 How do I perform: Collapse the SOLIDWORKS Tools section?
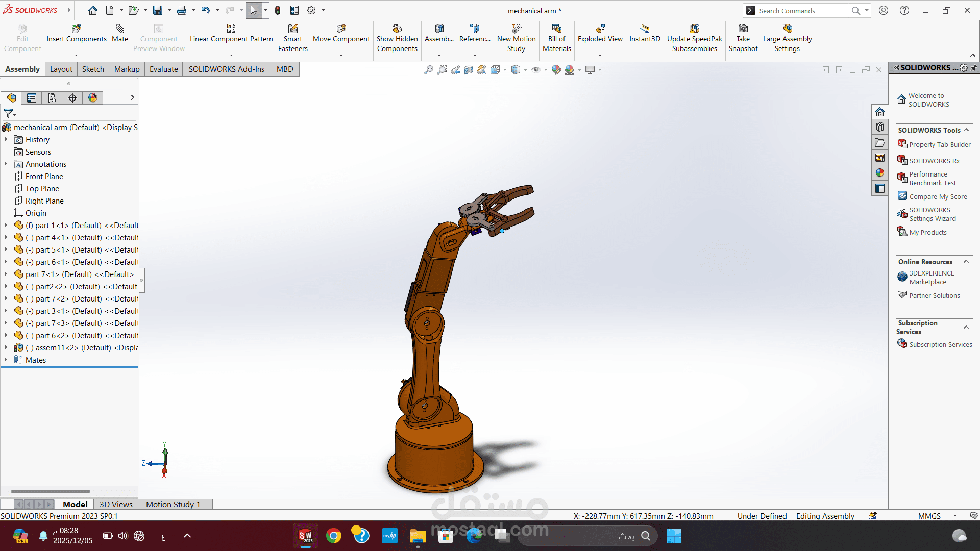pos(966,130)
